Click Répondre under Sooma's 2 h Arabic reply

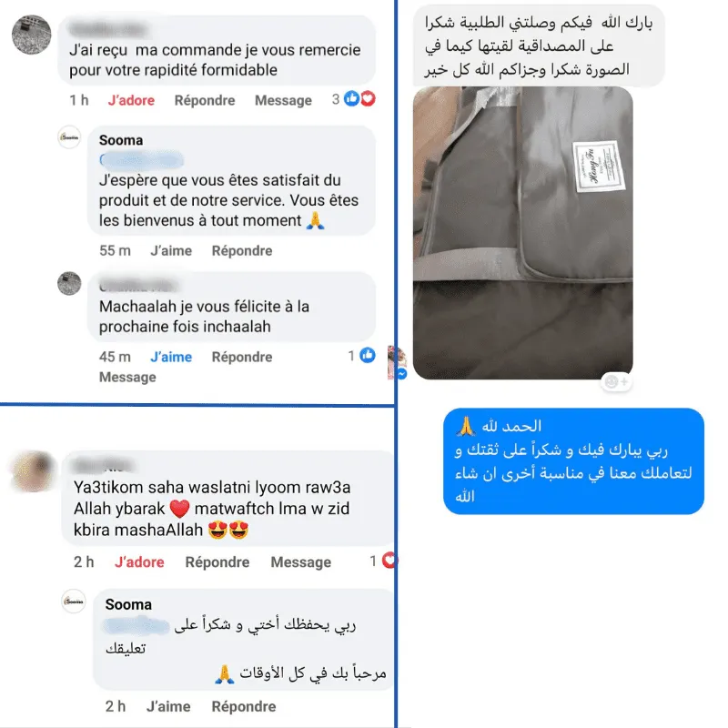point(244,706)
